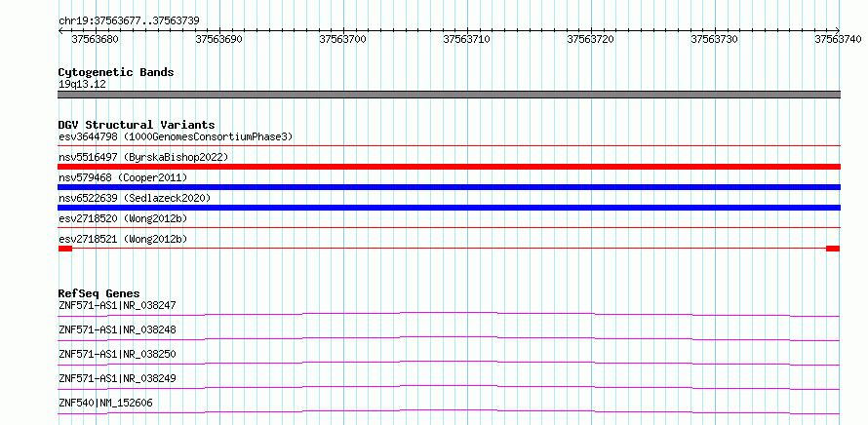
Task: Select gene label ZNF540|NM_152606
Action: (x=105, y=403)
